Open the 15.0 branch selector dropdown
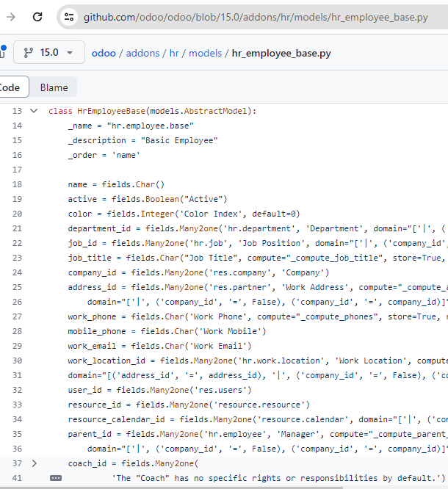 (x=49, y=52)
